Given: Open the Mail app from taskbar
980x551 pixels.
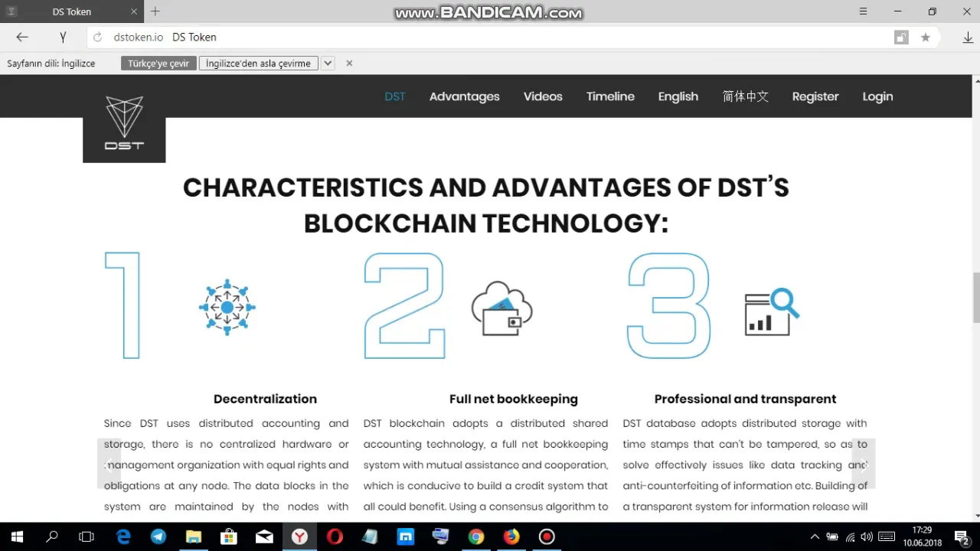Looking at the screenshot, I should click(264, 536).
